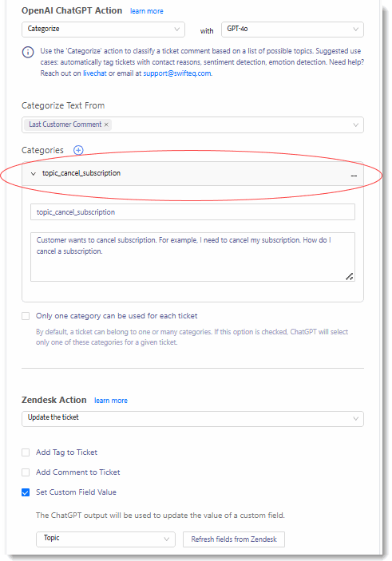Open the GPT-4o model dropdown
The height and width of the screenshot is (561, 392).
point(292,30)
